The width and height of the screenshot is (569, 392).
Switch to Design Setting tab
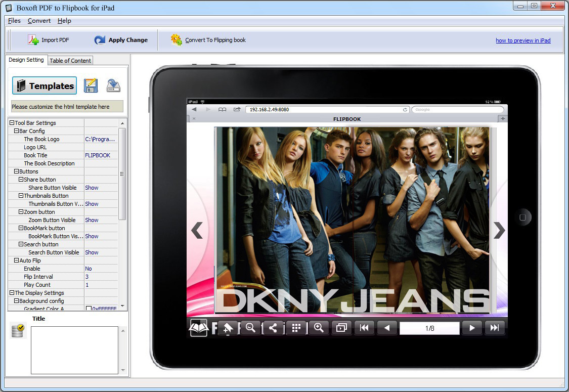26,60
